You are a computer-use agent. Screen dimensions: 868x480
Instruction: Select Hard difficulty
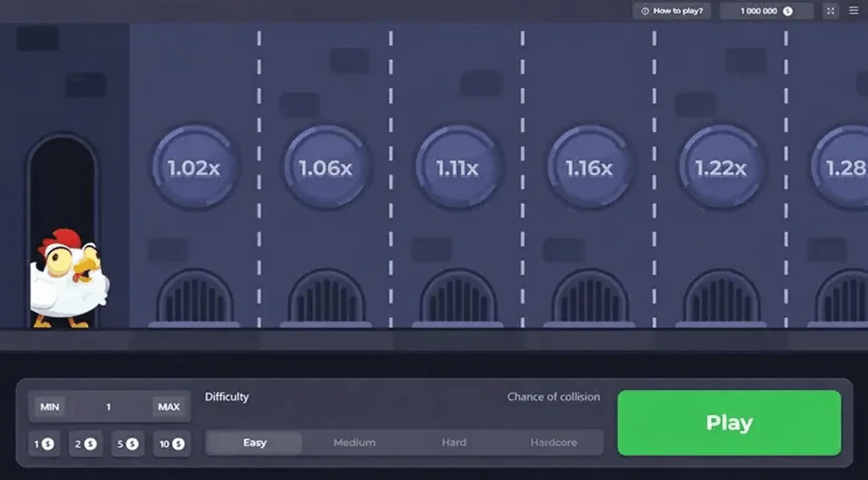click(x=454, y=443)
